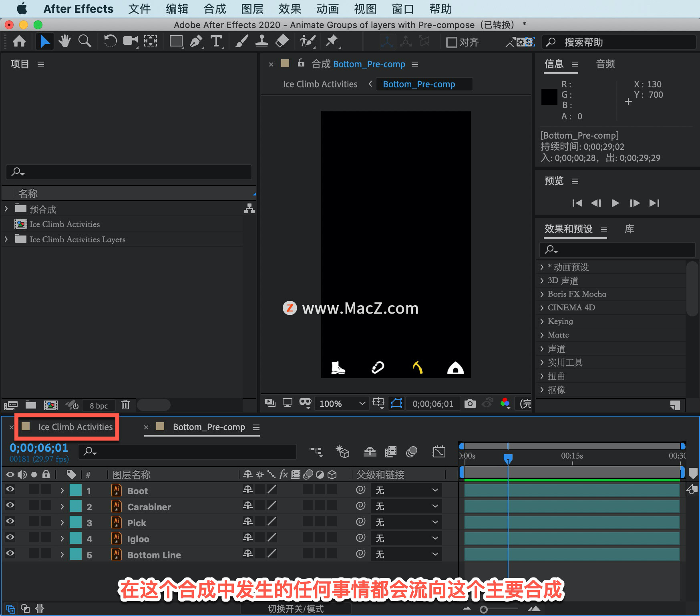
Task: Take a snapshot with camera icon
Action: tap(470, 403)
